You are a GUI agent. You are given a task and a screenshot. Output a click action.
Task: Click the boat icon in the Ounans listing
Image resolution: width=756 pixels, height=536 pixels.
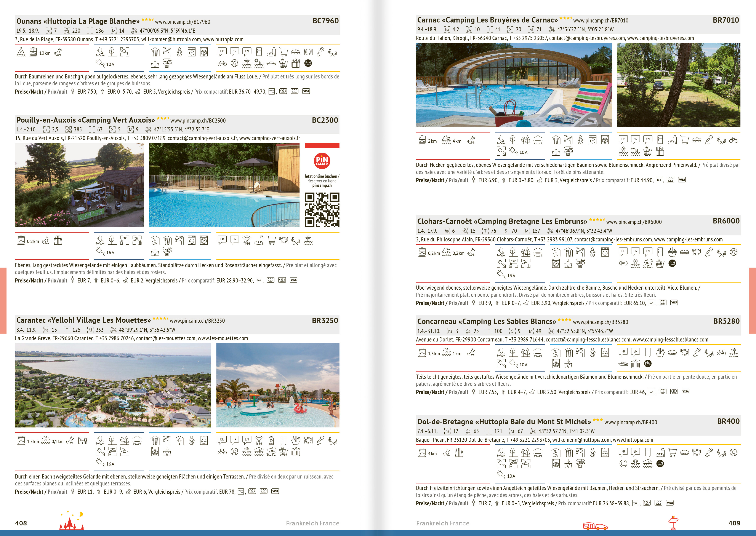point(271,63)
